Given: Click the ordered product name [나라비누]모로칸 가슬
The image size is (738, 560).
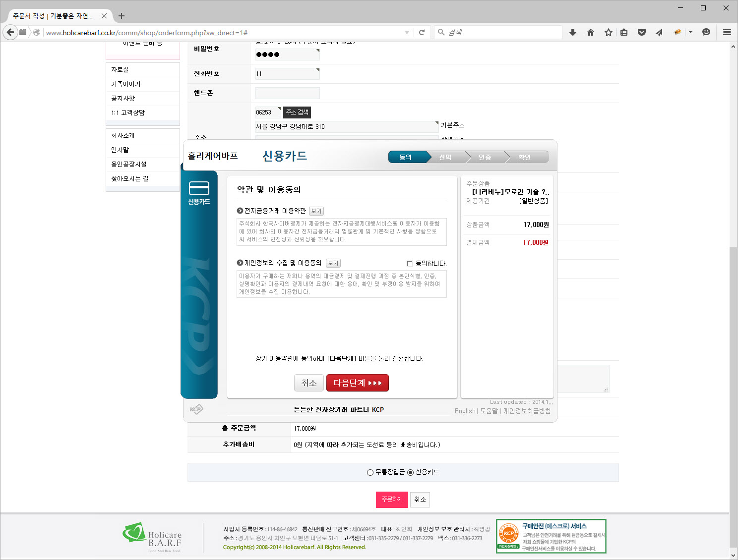Looking at the screenshot, I should (x=510, y=192).
